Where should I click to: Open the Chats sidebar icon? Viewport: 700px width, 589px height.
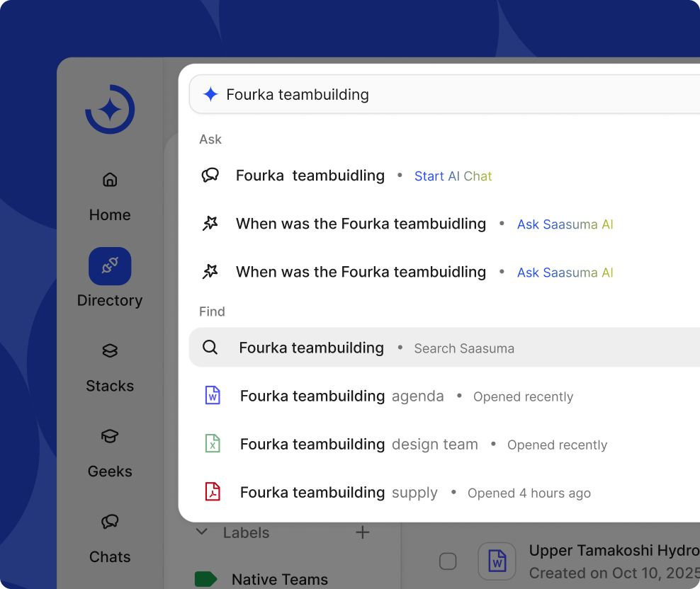pos(110,522)
